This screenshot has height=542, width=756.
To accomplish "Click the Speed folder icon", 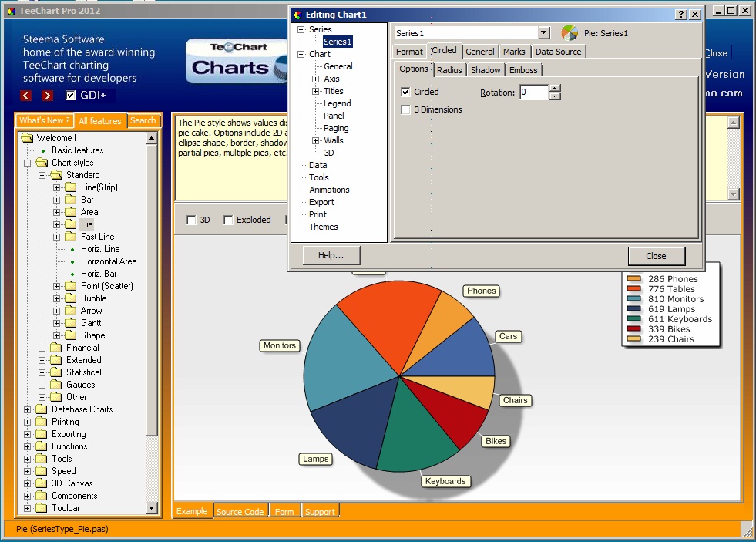I will [x=42, y=471].
